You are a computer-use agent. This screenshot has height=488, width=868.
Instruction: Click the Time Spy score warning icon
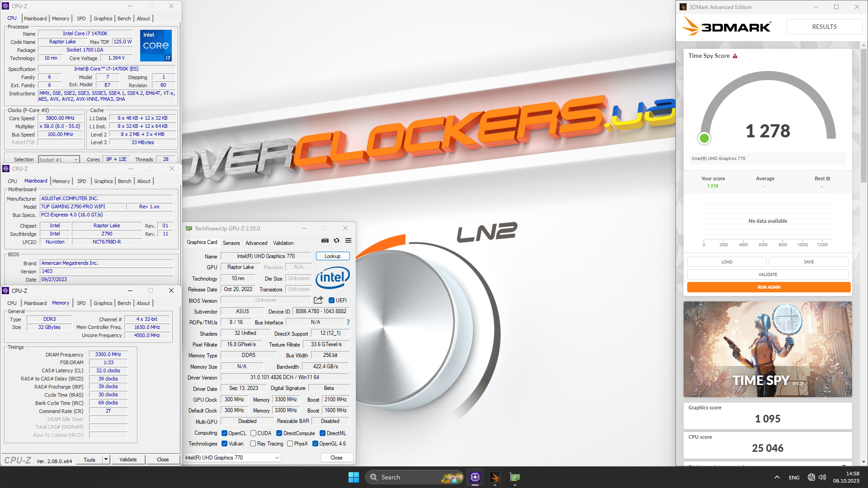coord(735,56)
